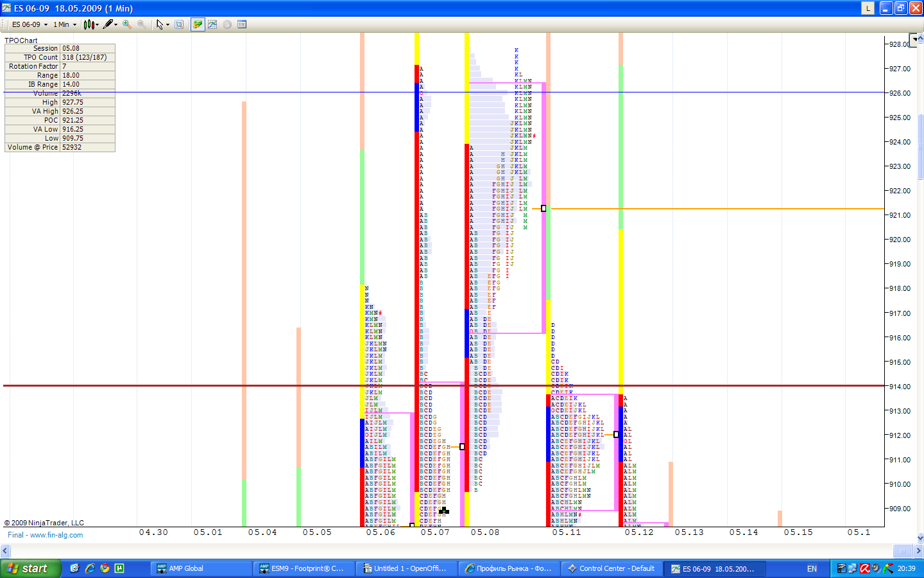Expand the chart style dropdown arrow
The width and height of the screenshot is (924, 578).
98,24
